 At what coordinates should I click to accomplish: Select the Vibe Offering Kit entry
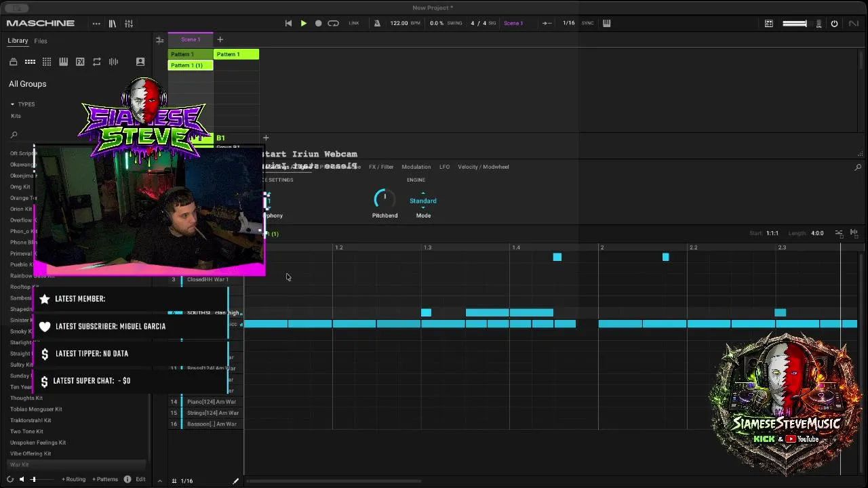point(31,453)
